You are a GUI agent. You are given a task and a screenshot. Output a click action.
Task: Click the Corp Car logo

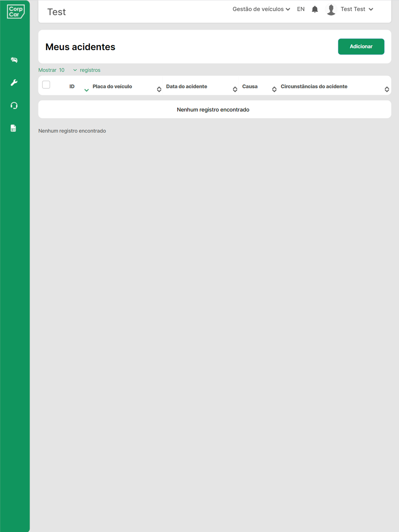[16, 12]
